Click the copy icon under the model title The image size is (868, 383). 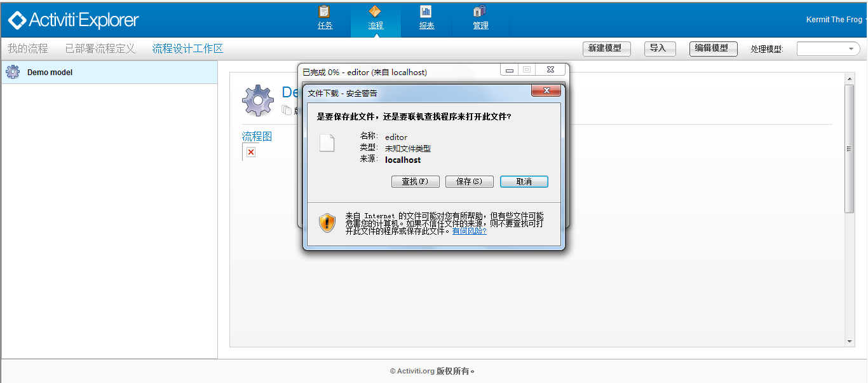pyautogui.click(x=286, y=110)
